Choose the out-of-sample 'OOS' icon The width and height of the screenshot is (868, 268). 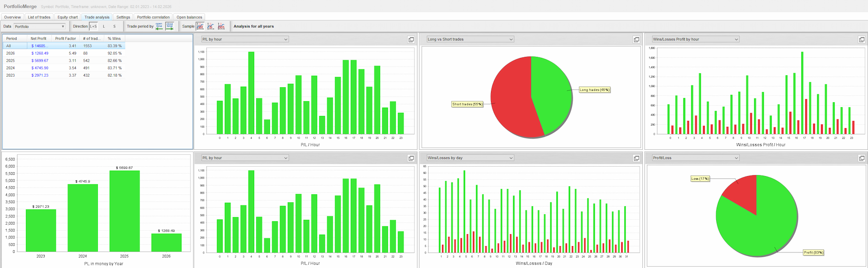tap(221, 26)
